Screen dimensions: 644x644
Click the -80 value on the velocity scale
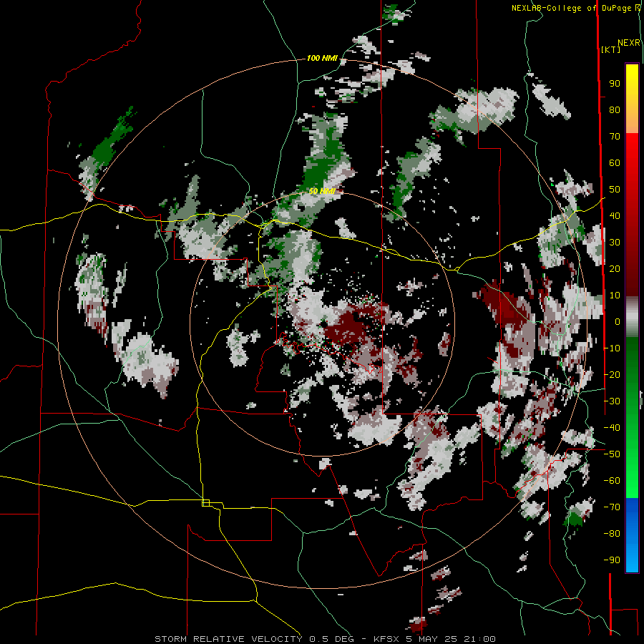[x=612, y=534]
